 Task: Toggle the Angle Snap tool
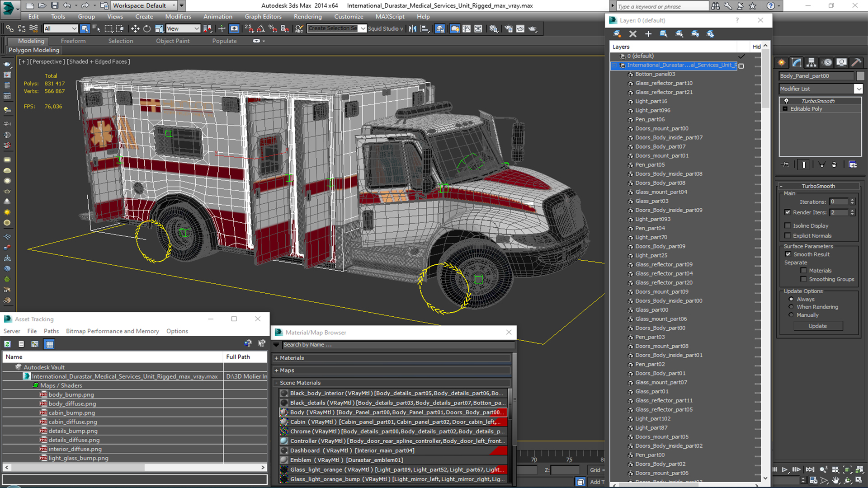[261, 28]
